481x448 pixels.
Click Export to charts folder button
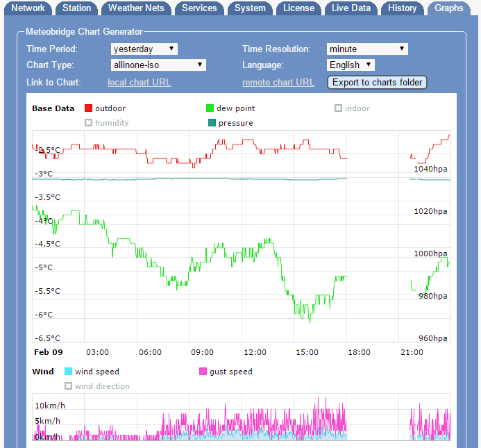click(x=377, y=82)
